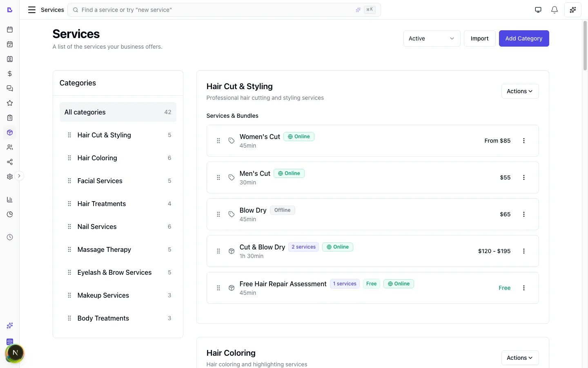Open the chat messages icon in the sidebar
Viewport: 588px width, 368px height.
click(10, 88)
